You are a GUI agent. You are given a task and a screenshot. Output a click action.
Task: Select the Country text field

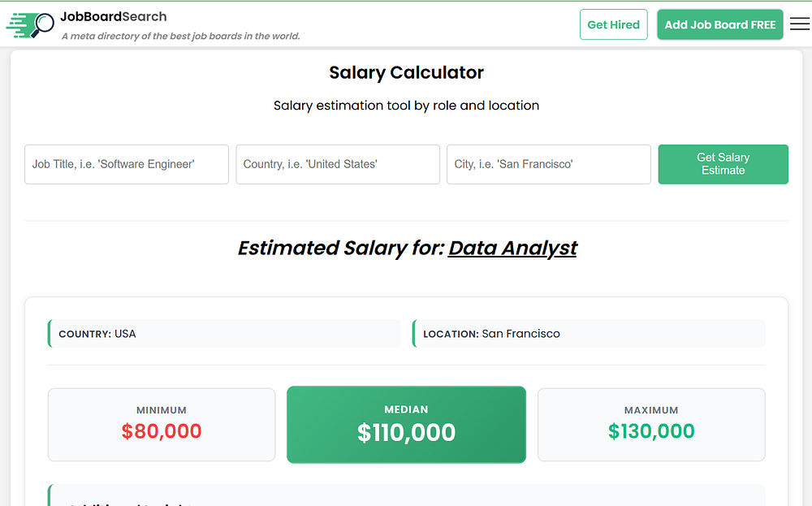(x=338, y=164)
